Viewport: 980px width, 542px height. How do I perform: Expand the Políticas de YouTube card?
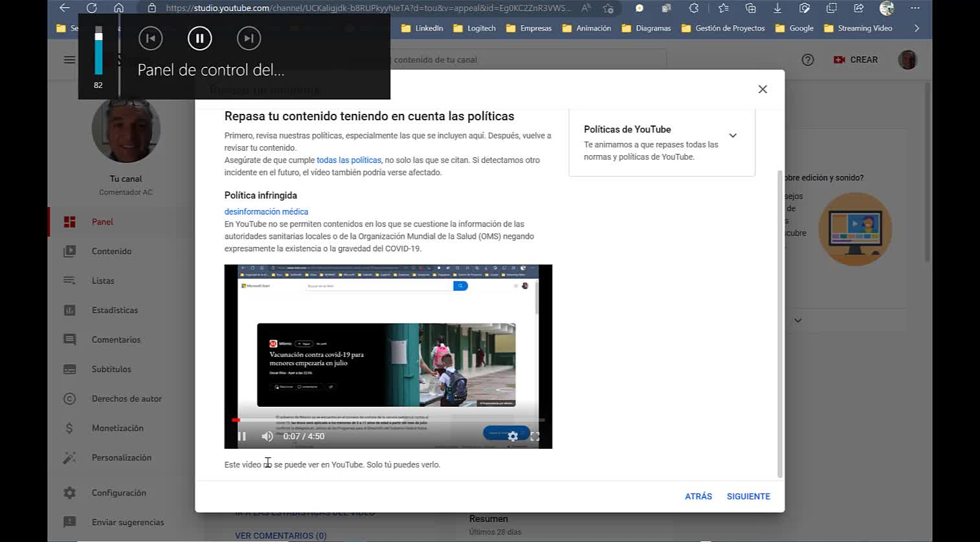pos(733,135)
